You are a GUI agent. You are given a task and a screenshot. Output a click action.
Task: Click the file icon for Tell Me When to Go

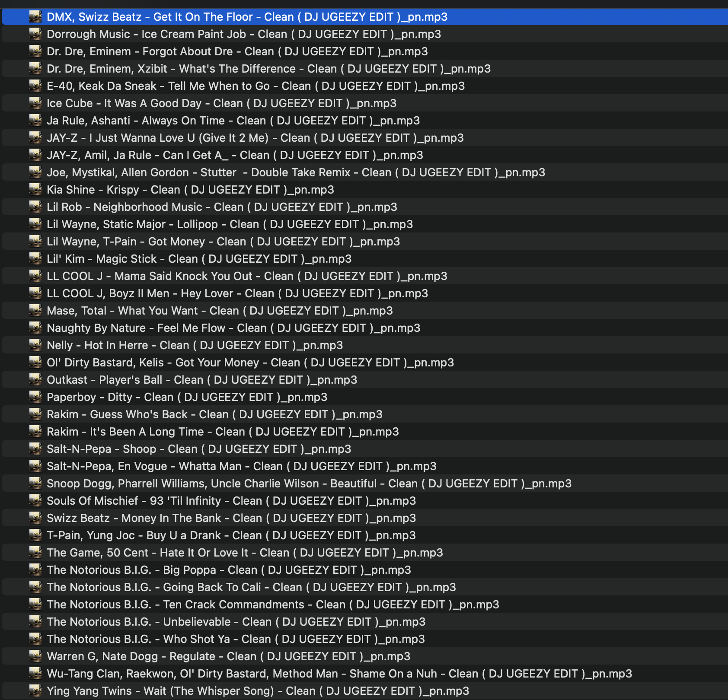[35, 86]
